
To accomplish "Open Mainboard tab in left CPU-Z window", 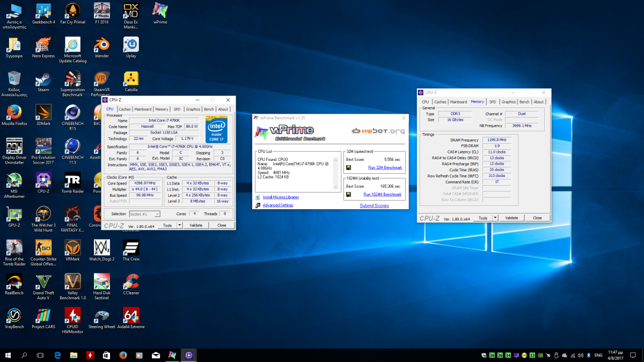I will coord(143,109).
